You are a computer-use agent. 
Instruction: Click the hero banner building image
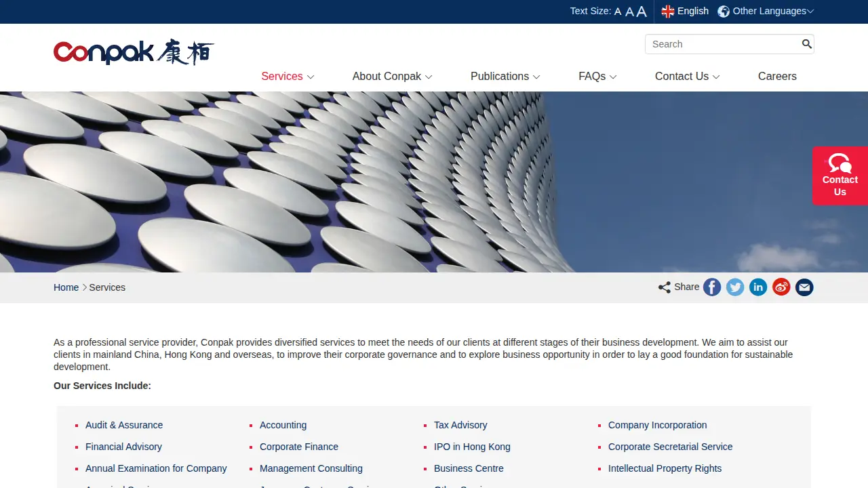[x=434, y=182]
